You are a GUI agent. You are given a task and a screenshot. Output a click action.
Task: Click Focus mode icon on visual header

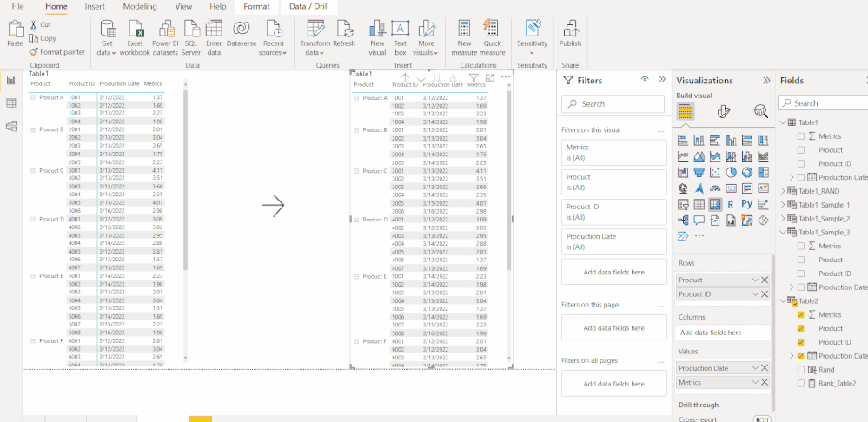[x=489, y=78]
